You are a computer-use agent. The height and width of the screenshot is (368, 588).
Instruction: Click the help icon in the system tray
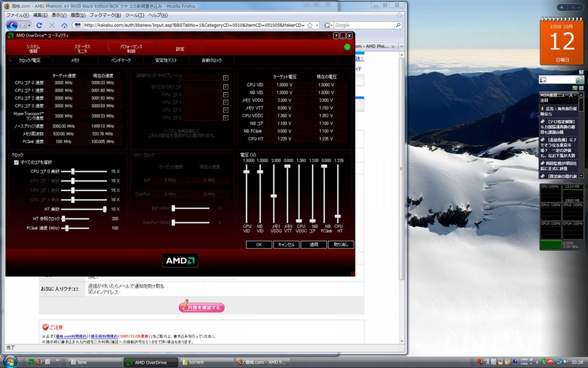[515, 362]
